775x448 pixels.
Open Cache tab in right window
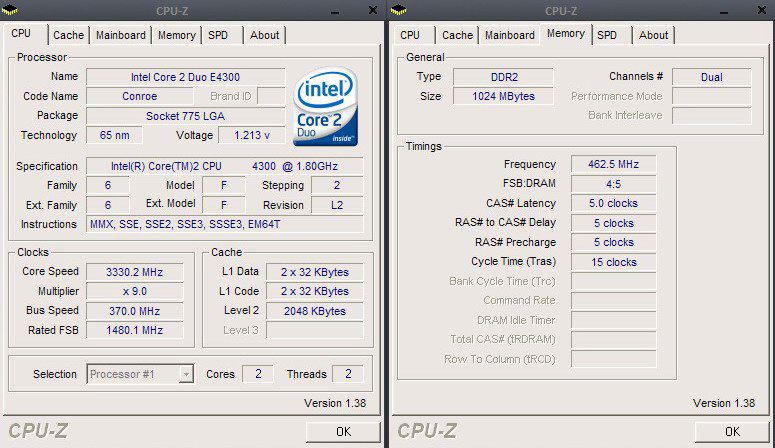pyautogui.click(x=458, y=35)
